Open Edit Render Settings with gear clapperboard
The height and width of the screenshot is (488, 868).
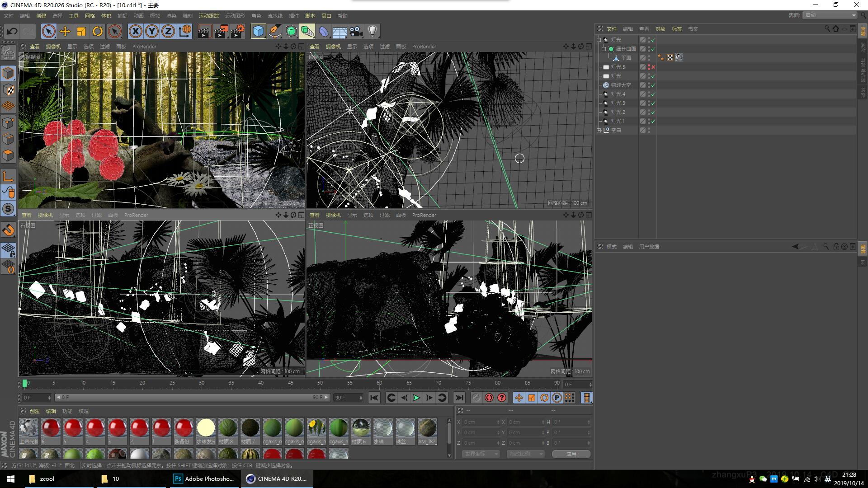pos(238,31)
